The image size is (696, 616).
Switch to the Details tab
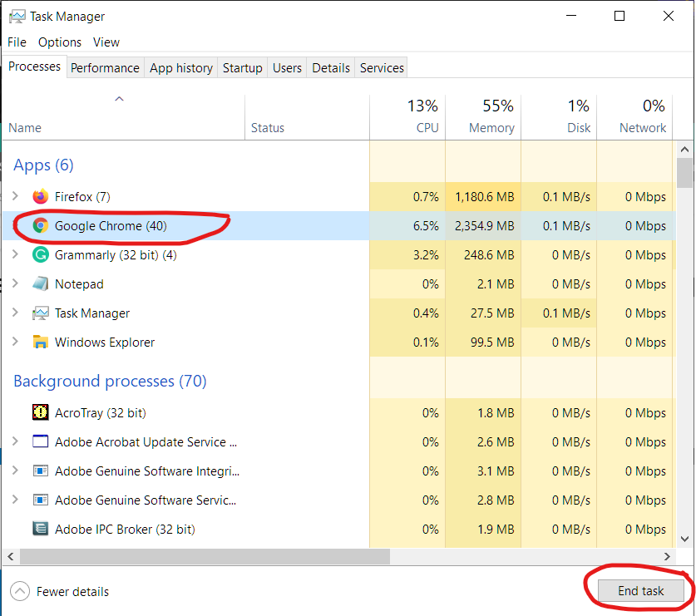click(331, 68)
